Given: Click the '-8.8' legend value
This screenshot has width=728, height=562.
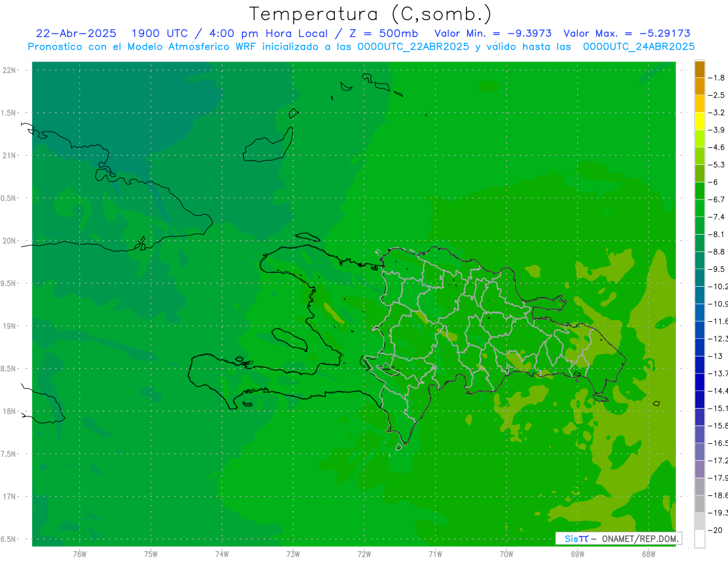Looking at the screenshot, I should (717, 252).
